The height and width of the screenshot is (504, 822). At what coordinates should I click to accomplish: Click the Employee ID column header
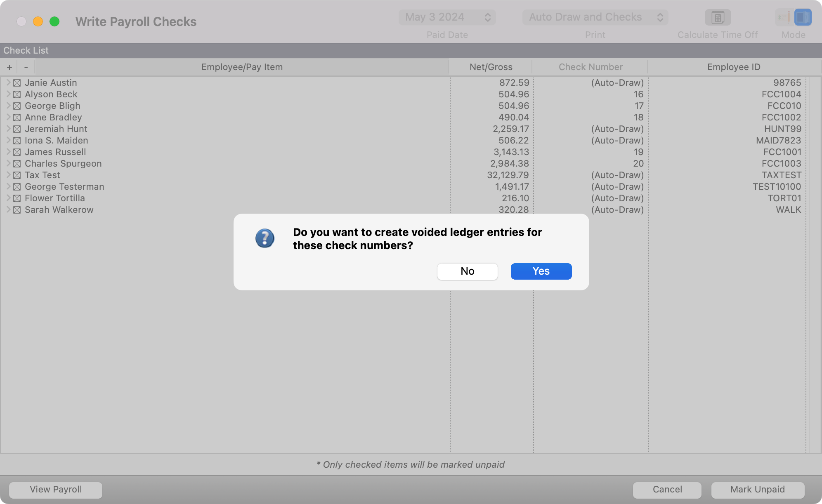tap(733, 67)
